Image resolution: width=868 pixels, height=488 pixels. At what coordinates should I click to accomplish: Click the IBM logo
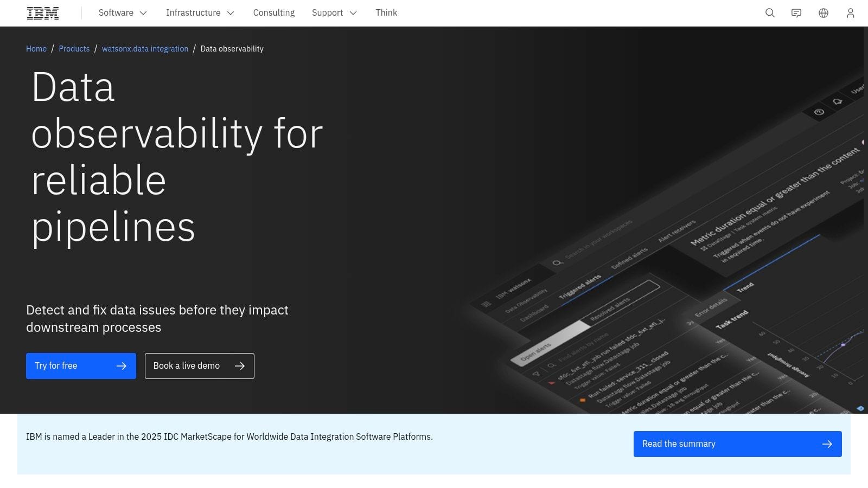43,13
